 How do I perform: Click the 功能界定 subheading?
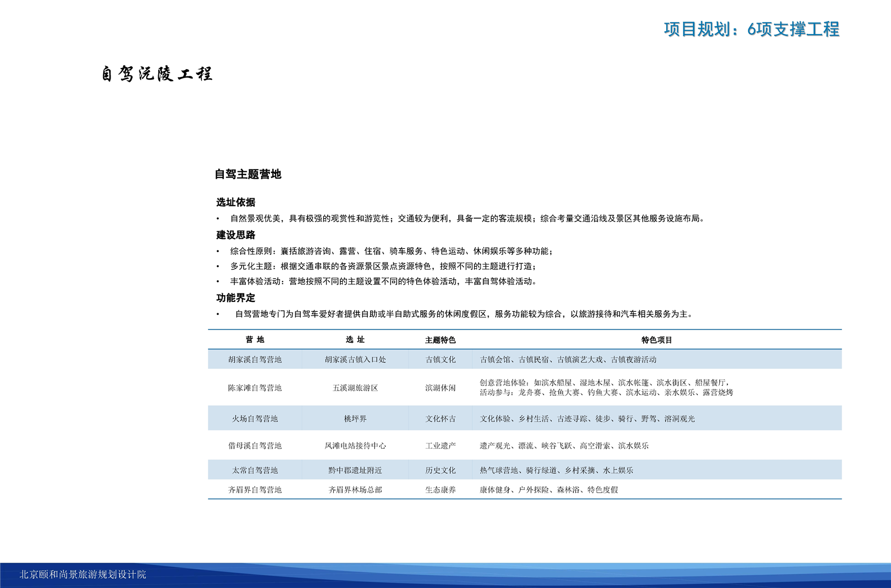[x=236, y=298]
